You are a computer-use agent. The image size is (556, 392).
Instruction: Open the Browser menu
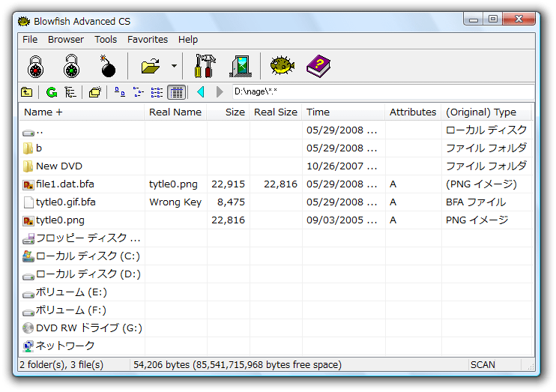point(66,40)
